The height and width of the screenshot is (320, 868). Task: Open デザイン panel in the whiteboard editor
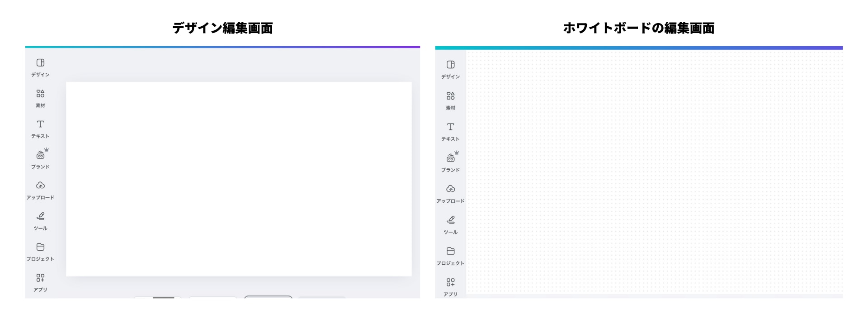450,69
